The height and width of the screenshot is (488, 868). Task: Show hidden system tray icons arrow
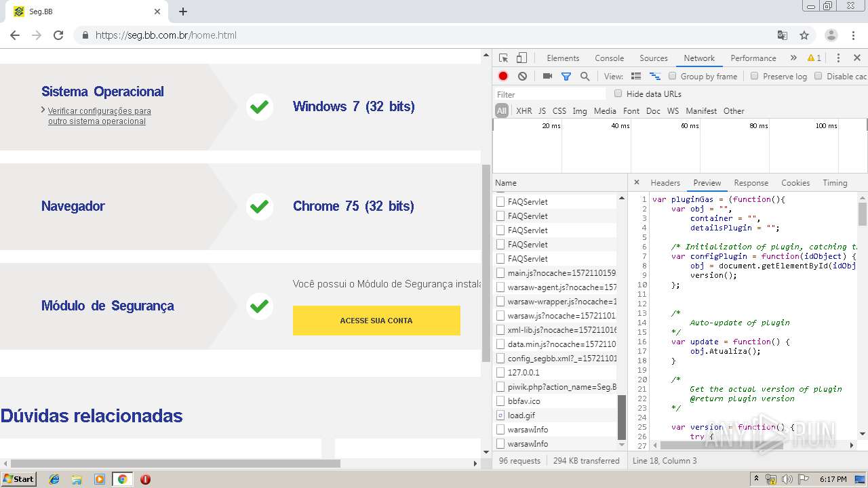point(757,479)
